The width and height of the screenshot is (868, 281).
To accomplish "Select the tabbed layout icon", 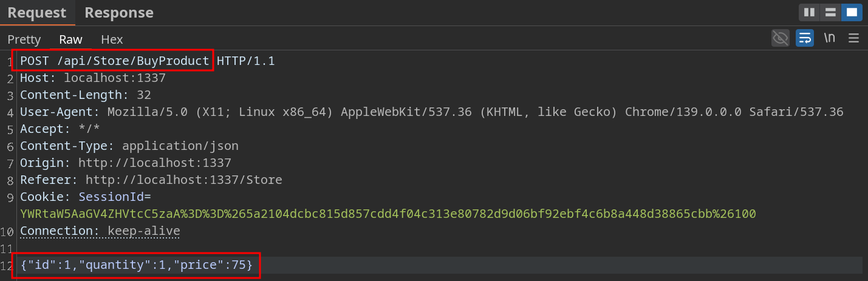I will pyautogui.click(x=852, y=12).
